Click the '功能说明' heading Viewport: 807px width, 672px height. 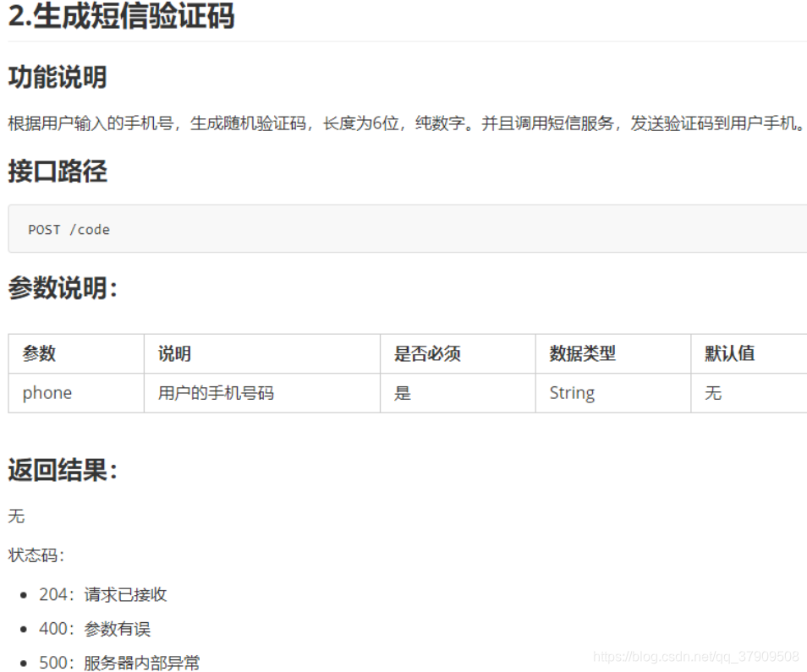[x=58, y=77]
